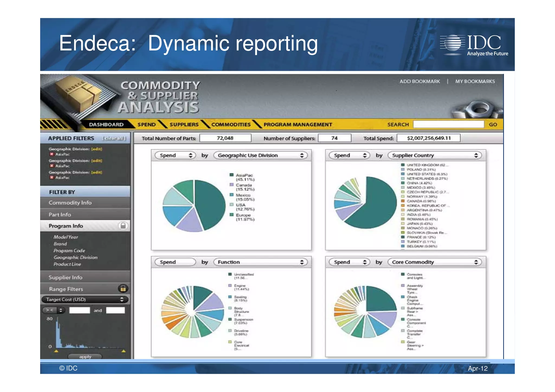Click the USA (12.76%) legend color square

(231, 205)
